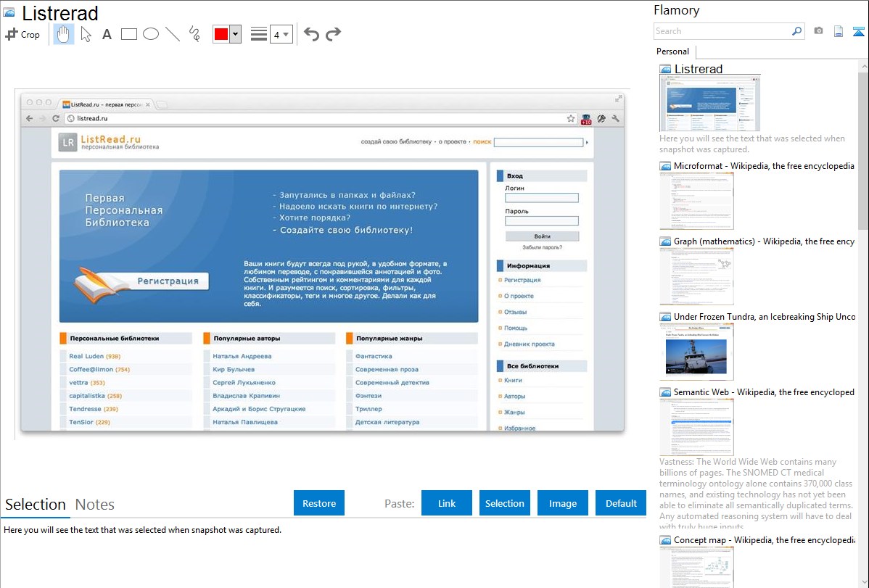Undo the last edit
This screenshot has height=588, width=869.
pyautogui.click(x=311, y=34)
